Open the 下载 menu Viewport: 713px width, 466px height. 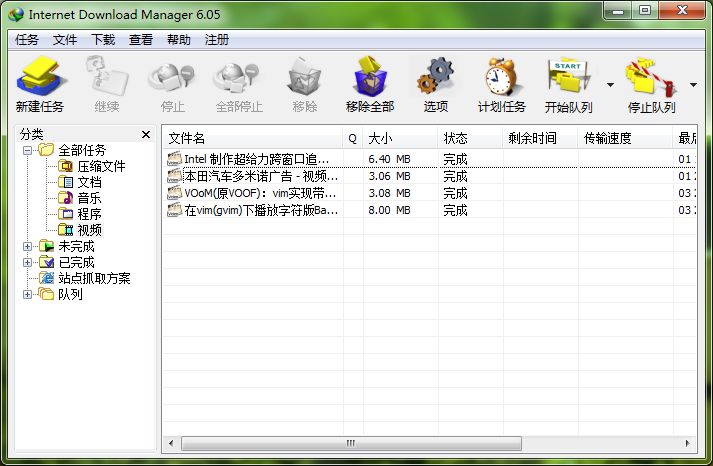pos(103,40)
